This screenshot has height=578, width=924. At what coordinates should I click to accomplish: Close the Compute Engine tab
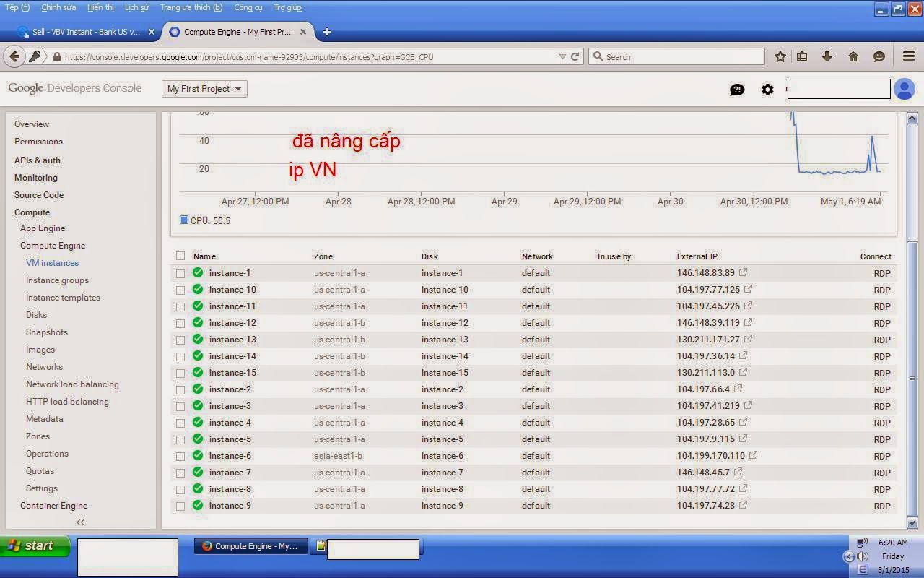tap(303, 32)
